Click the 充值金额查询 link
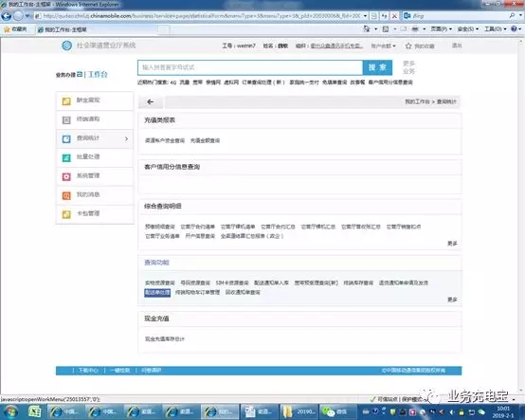The width and height of the screenshot is (525, 420). [205, 140]
